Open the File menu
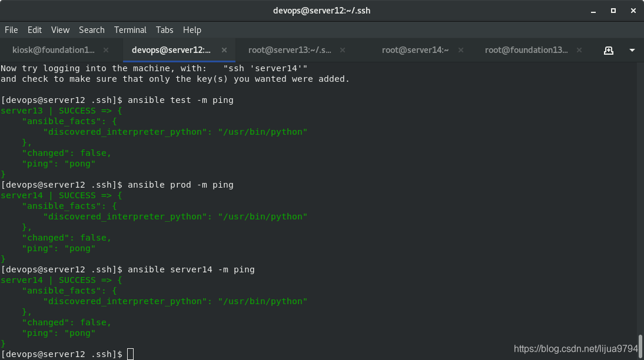 pos(11,30)
